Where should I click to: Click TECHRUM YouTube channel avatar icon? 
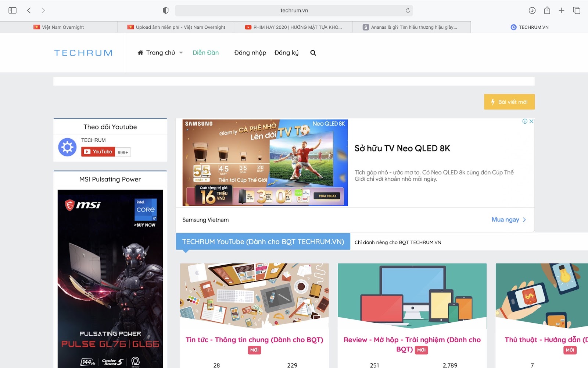tap(67, 147)
